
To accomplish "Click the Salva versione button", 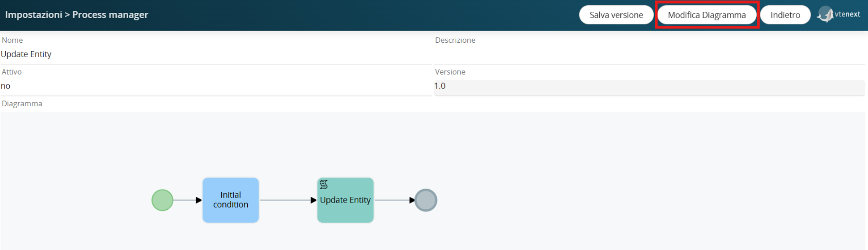I will (x=616, y=15).
